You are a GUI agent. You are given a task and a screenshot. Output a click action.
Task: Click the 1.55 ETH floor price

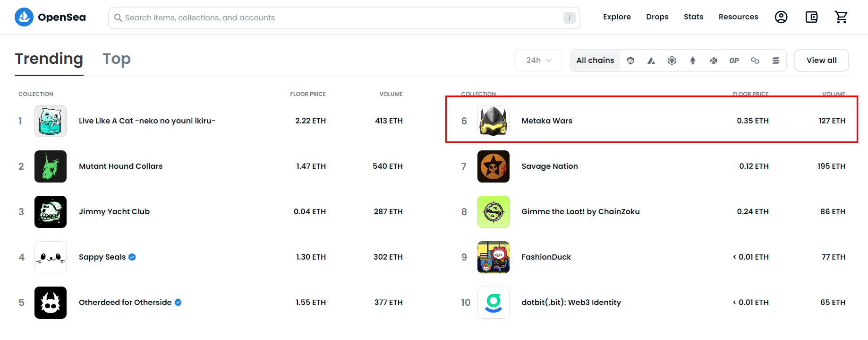(311, 303)
